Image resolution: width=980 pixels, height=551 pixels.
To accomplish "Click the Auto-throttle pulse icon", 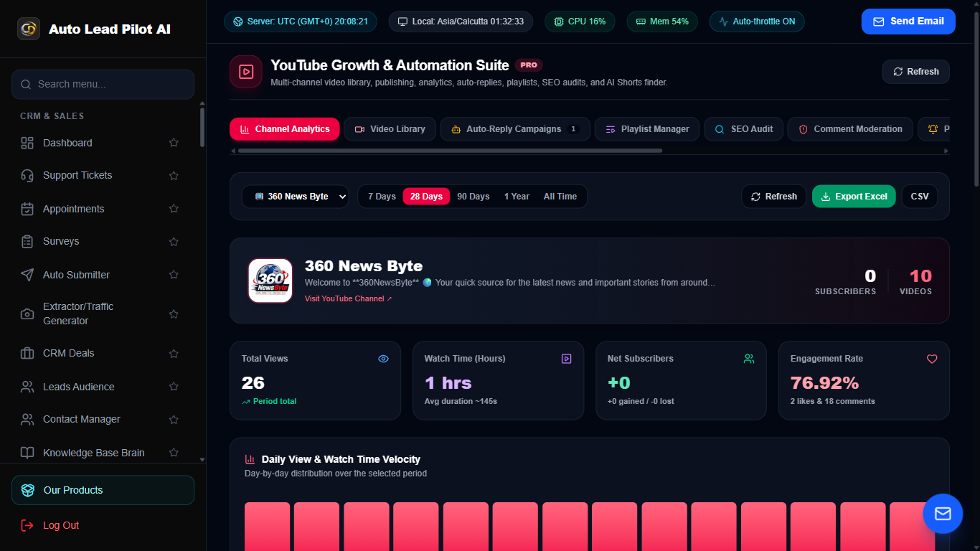I will [x=724, y=22].
